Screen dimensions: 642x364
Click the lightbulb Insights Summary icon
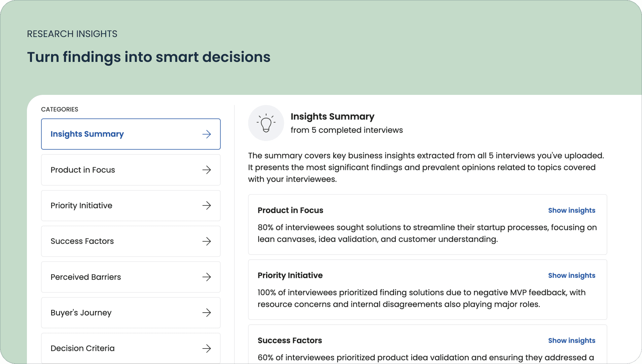pos(266,123)
